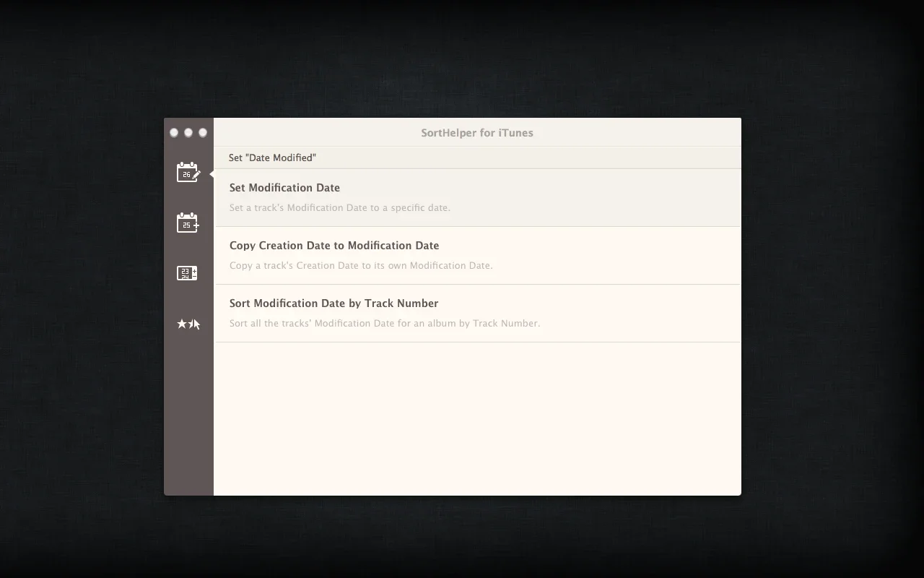Click description "Sort all the tracks' Modification Date for an album"
This screenshot has width=924, height=578.
336,323
